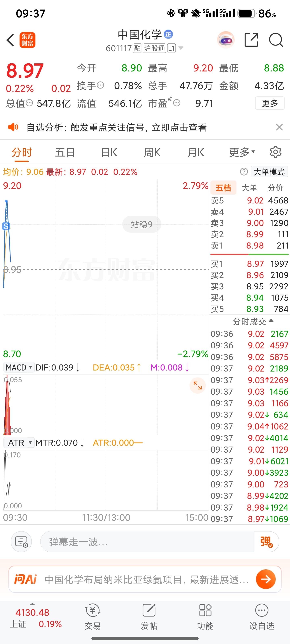
Task: Tap the back arrow icon
Action: click(x=10, y=40)
